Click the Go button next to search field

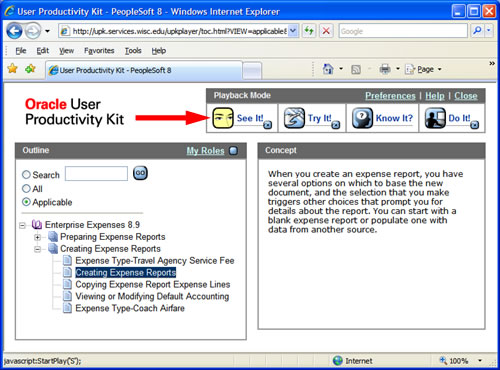point(140,173)
